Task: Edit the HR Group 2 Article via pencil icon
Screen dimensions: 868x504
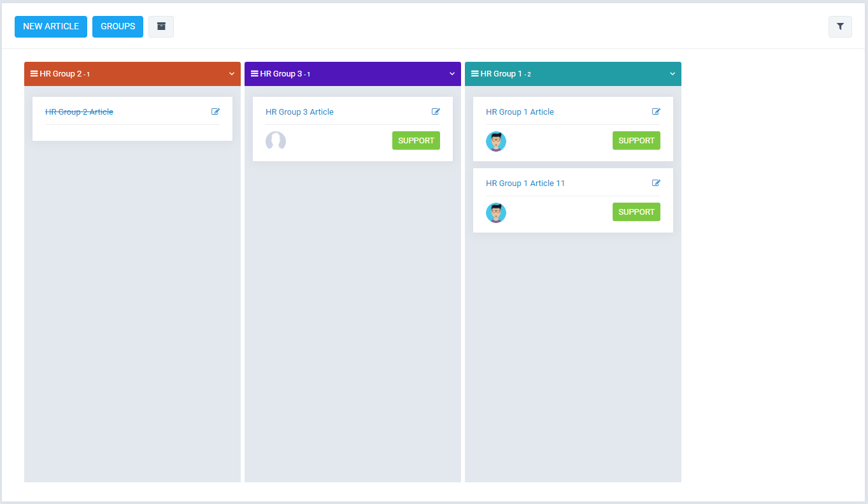Action: pos(215,111)
